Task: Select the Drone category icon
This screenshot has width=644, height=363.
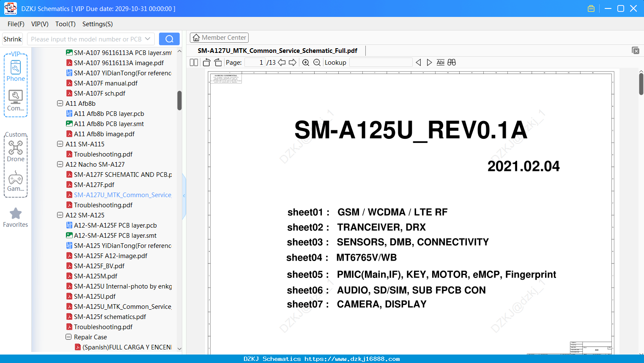Action: click(x=16, y=151)
